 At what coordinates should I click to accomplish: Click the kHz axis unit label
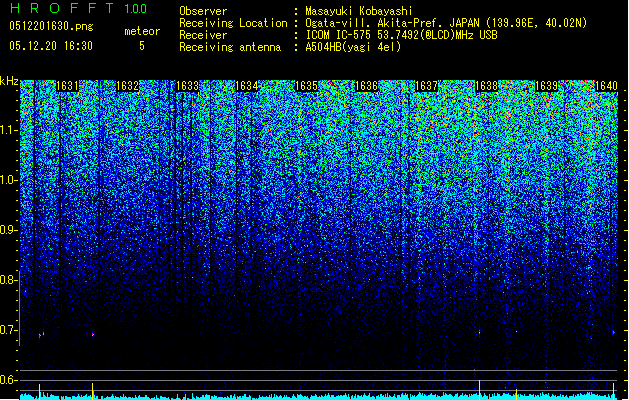click(9, 81)
